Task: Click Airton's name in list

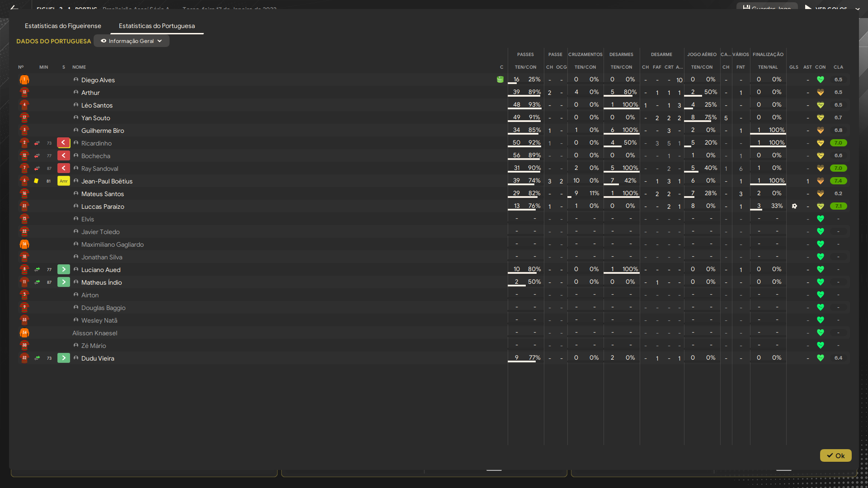Action: pyautogui.click(x=90, y=295)
